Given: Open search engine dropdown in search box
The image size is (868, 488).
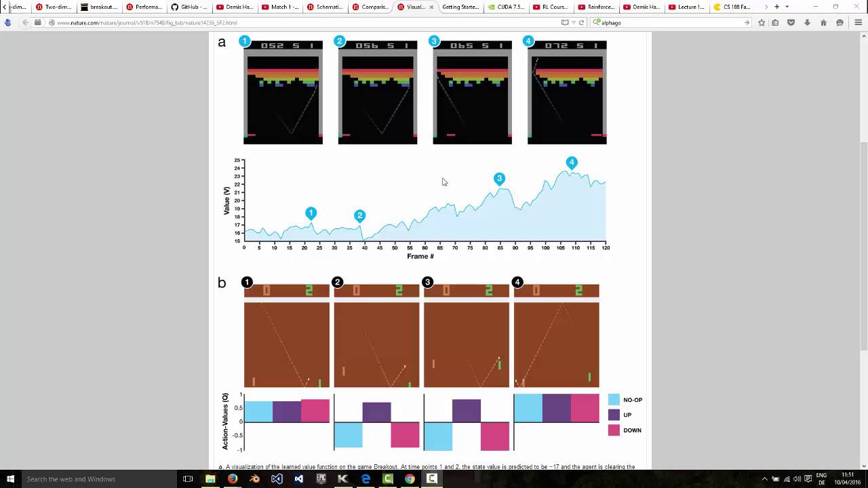Looking at the screenshot, I should [595, 22].
